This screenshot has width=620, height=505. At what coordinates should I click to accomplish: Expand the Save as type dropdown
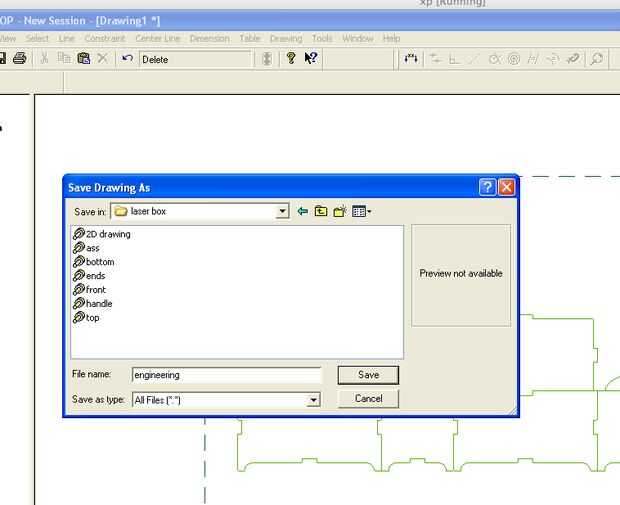tap(313, 400)
